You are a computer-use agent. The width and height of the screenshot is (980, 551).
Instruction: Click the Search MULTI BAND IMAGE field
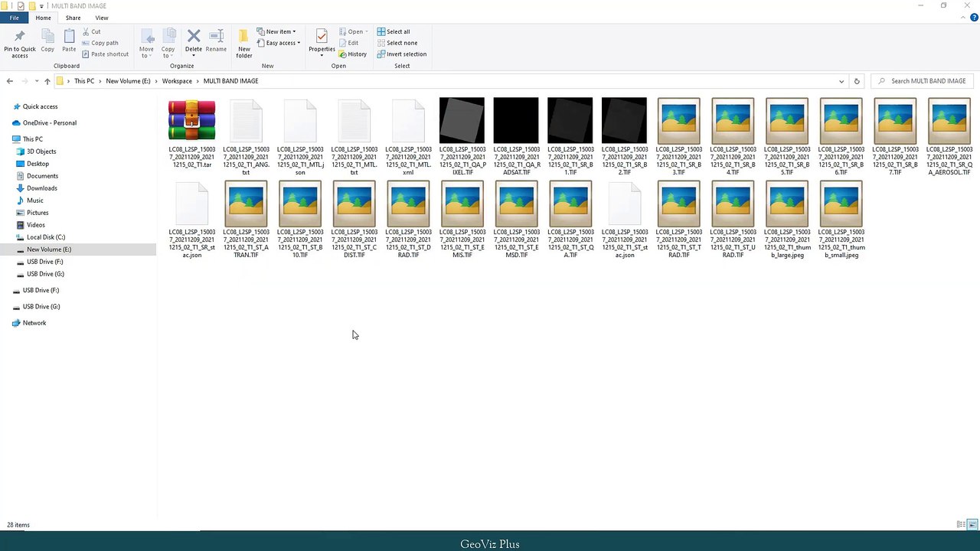[x=923, y=81]
